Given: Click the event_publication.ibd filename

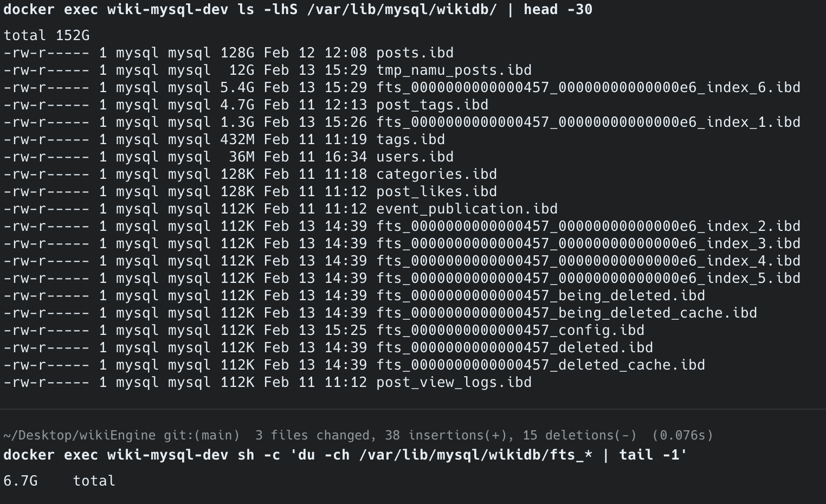Looking at the screenshot, I should pyautogui.click(x=467, y=209).
